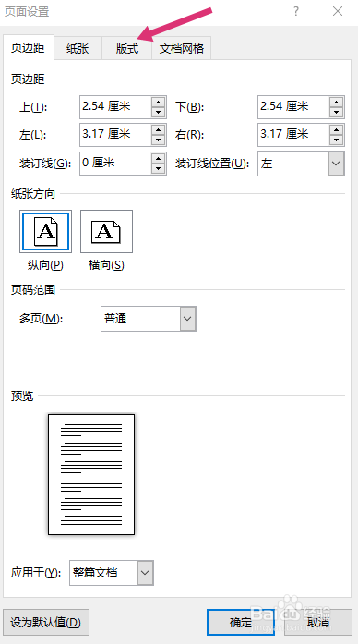The image size is (358, 644).
Task: Decrease the right margin 右(R) value
Action: tap(336, 140)
